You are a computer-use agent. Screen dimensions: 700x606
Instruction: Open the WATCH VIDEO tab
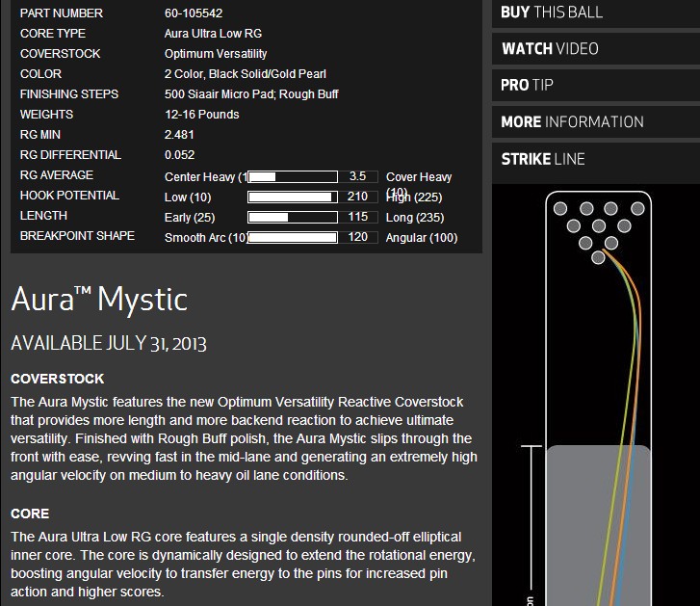point(596,49)
